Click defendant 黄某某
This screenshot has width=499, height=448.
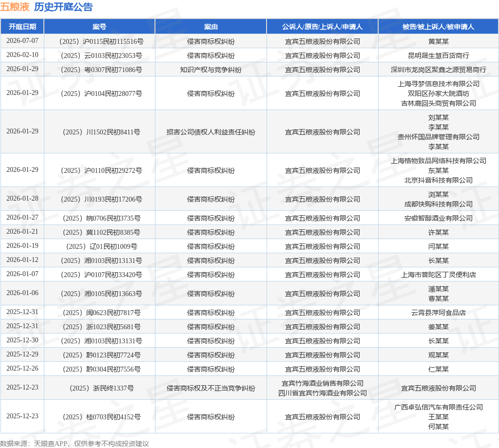[x=438, y=41]
